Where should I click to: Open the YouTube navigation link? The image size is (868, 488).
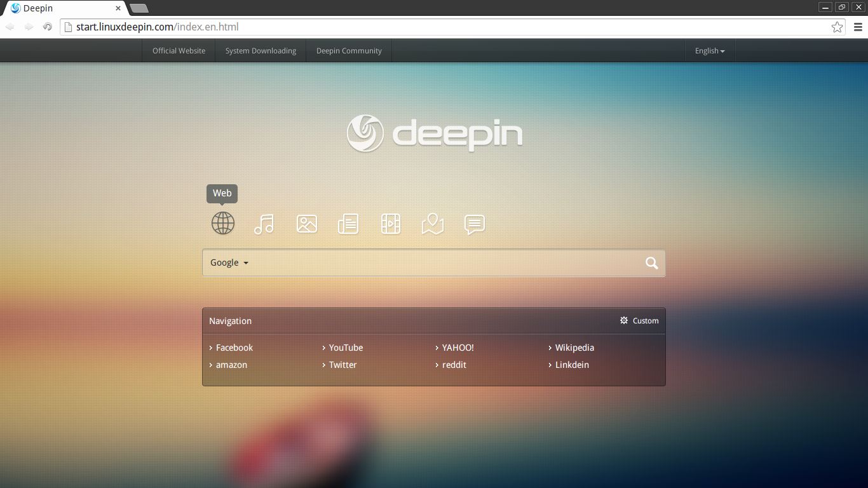pos(346,348)
